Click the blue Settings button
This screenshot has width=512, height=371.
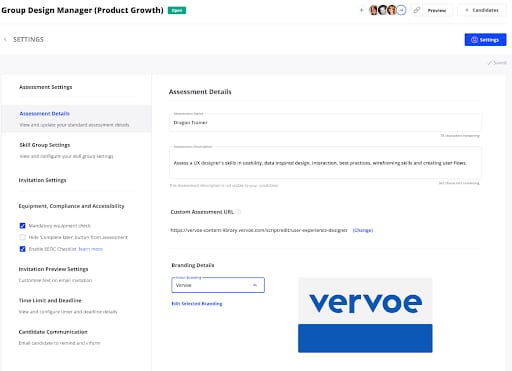pyautogui.click(x=485, y=40)
